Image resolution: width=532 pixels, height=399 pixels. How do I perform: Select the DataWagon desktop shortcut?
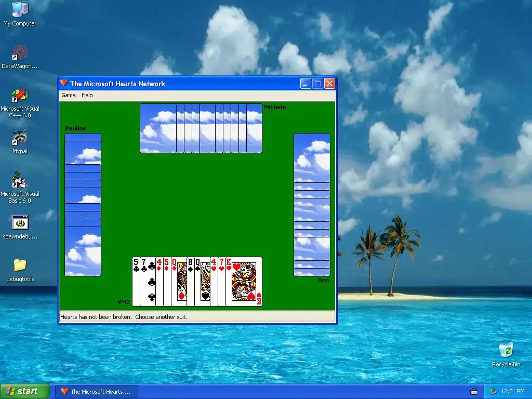20,57
